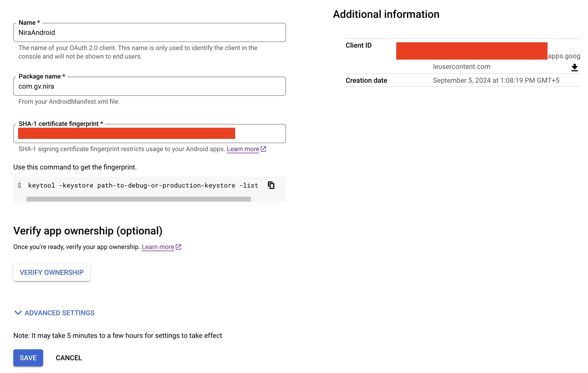Viewport: 588px width, 373px height.
Task: Click the horizontal scrollbar under keytool command
Action: coord(138,199)
